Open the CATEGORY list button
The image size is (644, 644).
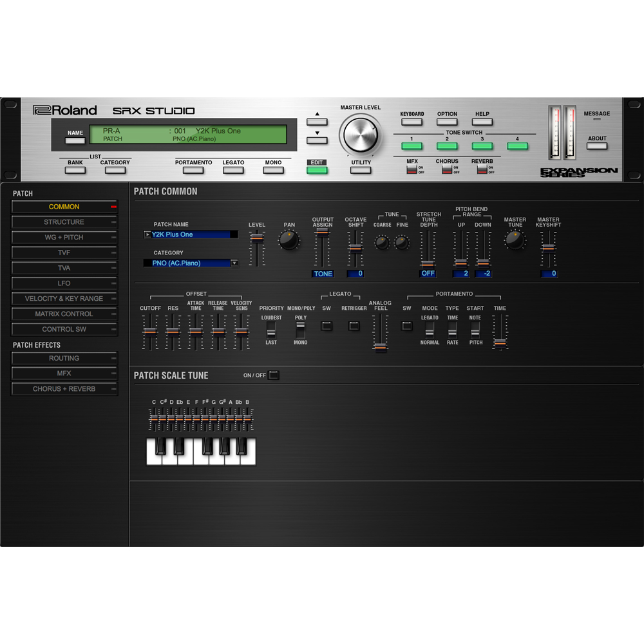pos(115,170)
